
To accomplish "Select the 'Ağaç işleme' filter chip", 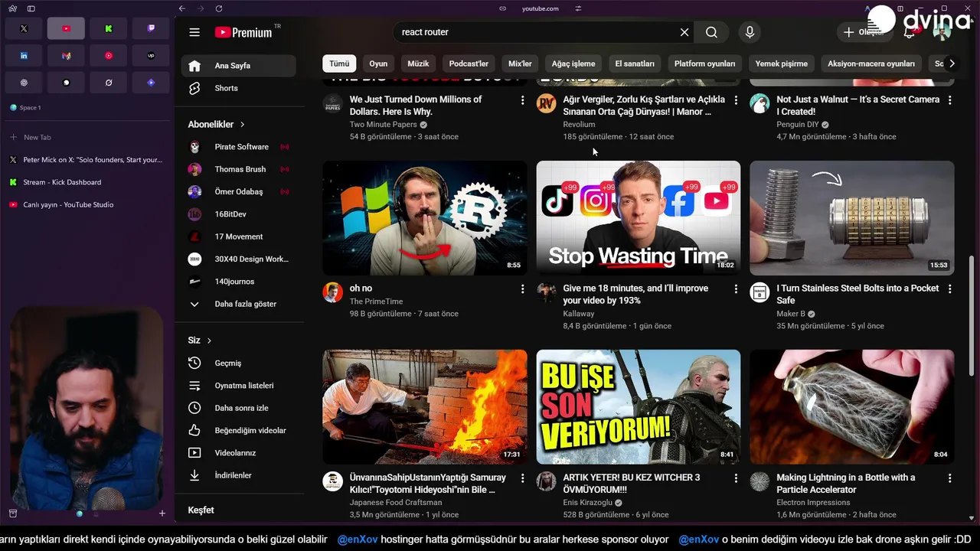I will tap(573, 64).
